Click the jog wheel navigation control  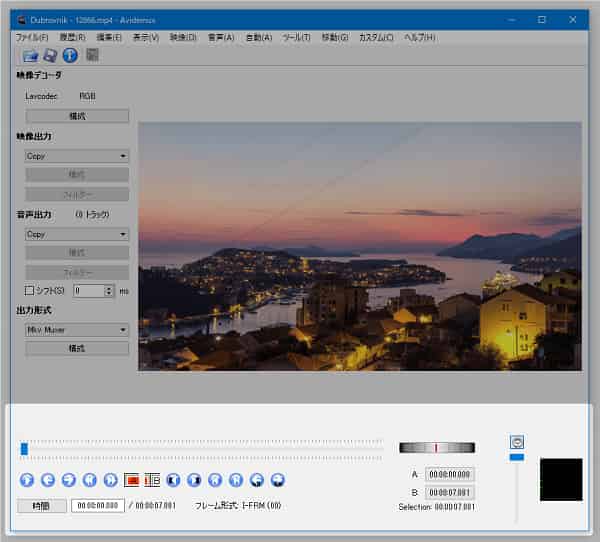coord(436,447)
